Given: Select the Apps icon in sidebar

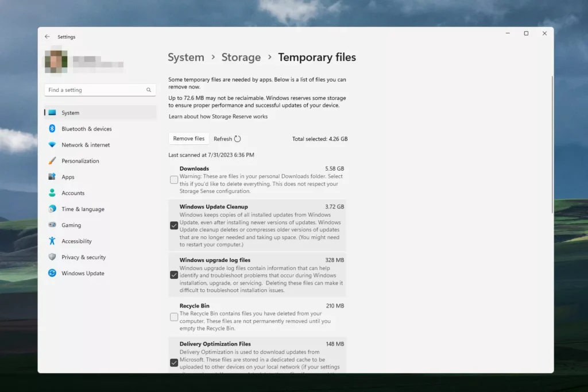Looking at the screenshot, I should 52,177.
